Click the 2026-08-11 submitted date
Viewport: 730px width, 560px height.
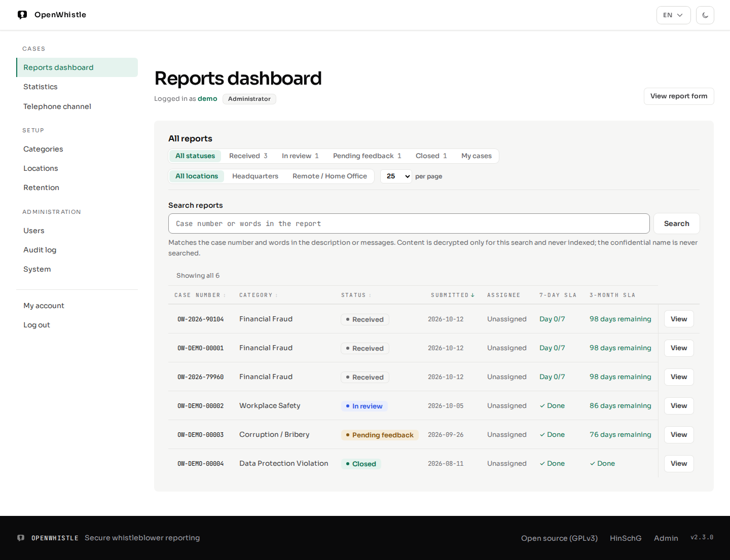click(446, 464)
